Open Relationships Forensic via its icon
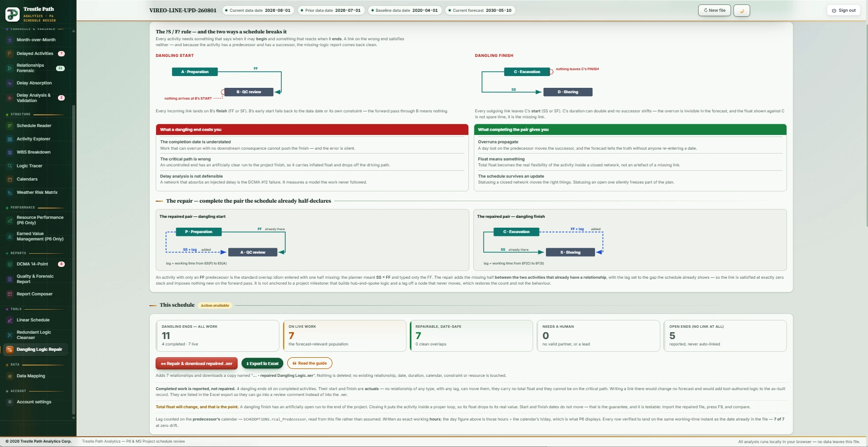This screenshot has height=447, width=868. 10,68
